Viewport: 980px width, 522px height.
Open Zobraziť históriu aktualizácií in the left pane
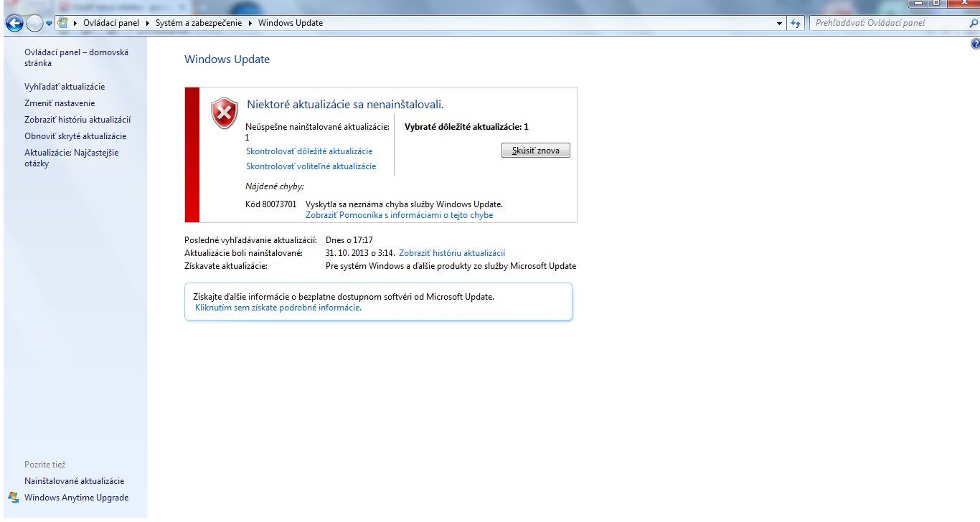(x=77, y=120)
